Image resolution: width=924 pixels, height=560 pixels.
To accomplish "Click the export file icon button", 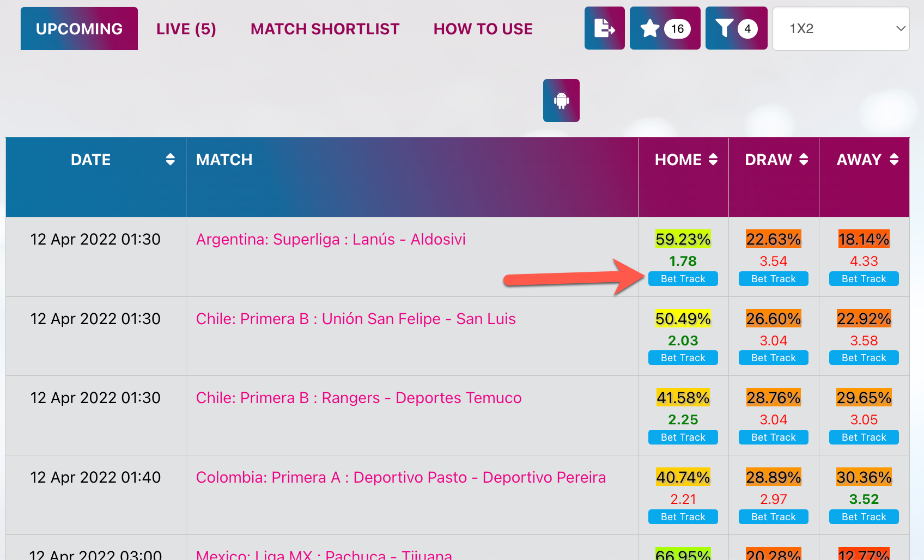I will point(604,28).
